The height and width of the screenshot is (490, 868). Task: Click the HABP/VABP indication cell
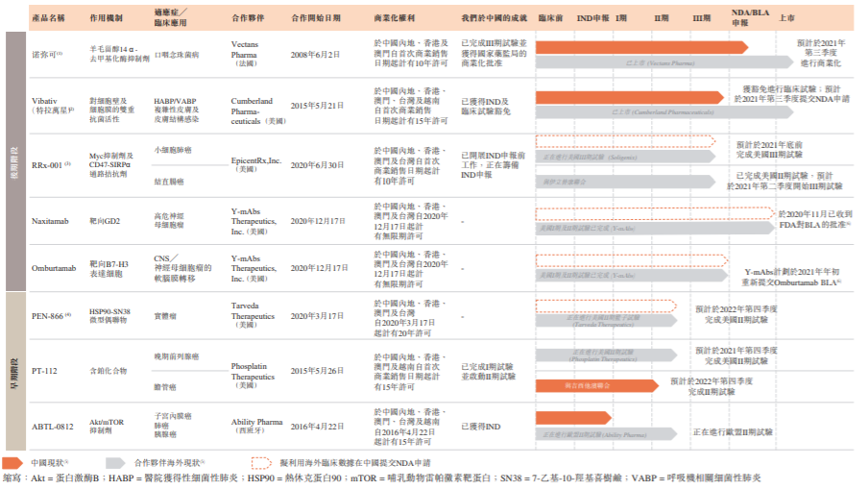click(176, 110)
